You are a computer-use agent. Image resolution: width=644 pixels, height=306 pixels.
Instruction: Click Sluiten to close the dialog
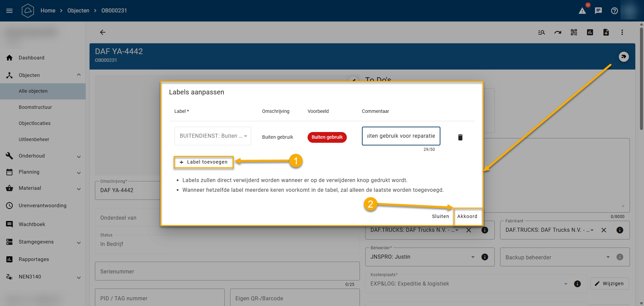click(440, 216)
